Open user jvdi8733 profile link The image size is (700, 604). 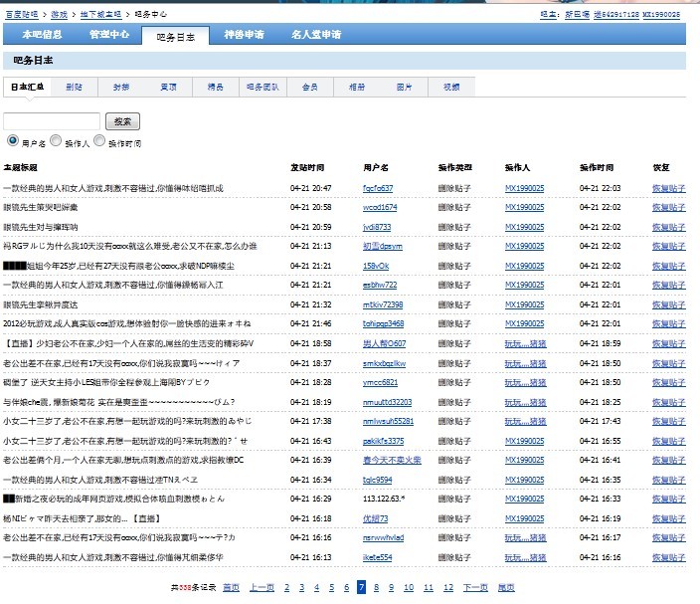pos(377,227)
